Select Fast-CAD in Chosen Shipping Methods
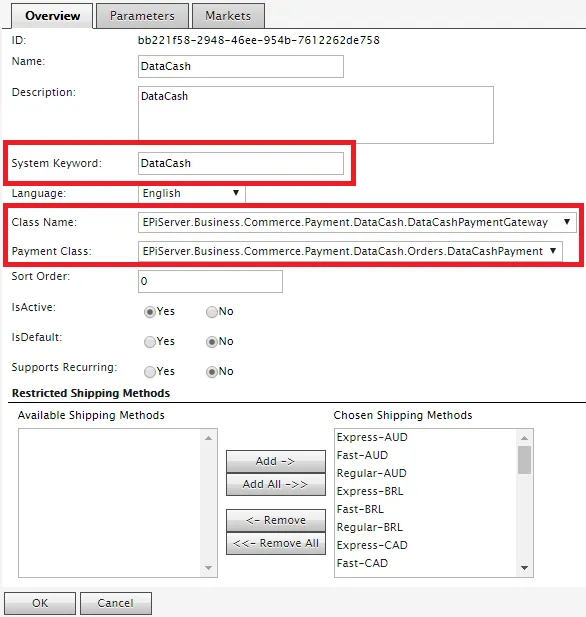 click(426, 563)
